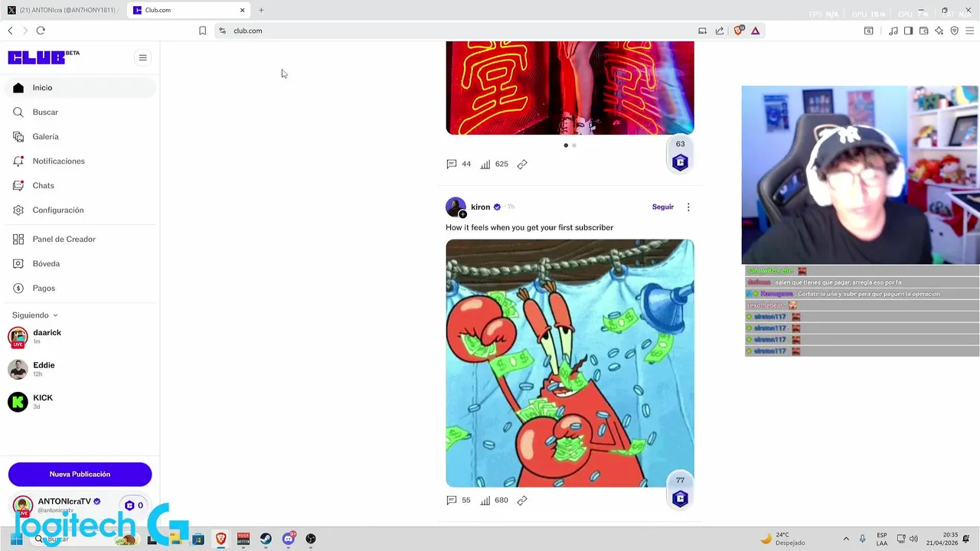Open the coin balance showing 0
980x551 pixels.
coord(134,505)
